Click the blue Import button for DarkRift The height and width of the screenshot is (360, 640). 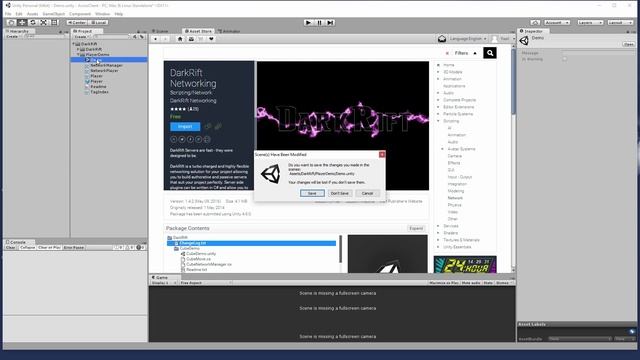tap(185, 127)
